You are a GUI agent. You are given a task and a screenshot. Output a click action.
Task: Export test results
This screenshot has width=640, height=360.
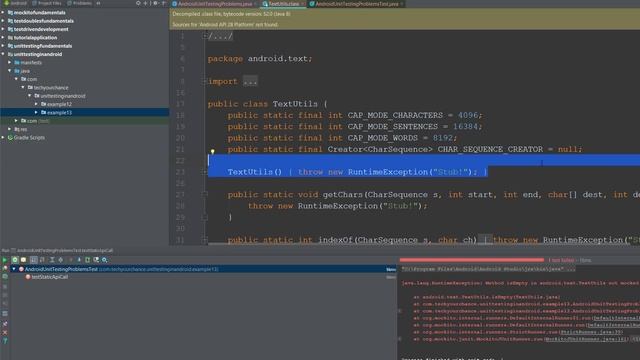pyautogui.click(x=87, y=260)
